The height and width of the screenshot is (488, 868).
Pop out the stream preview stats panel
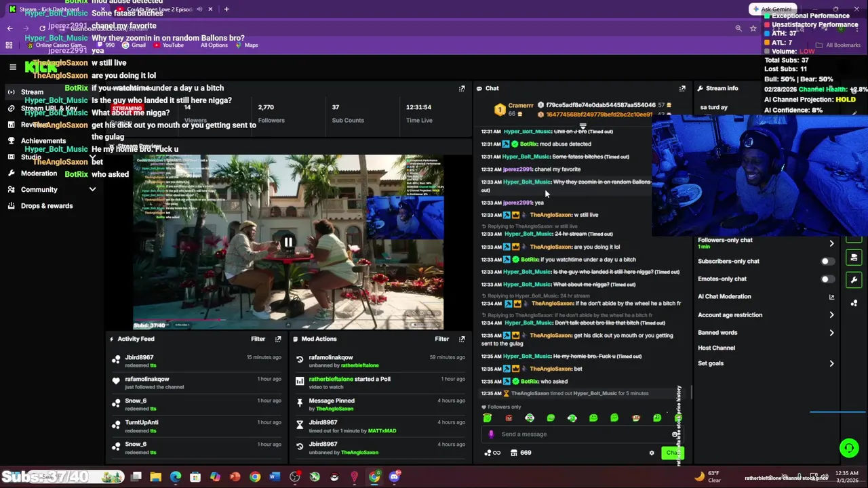tap(462, 88)
